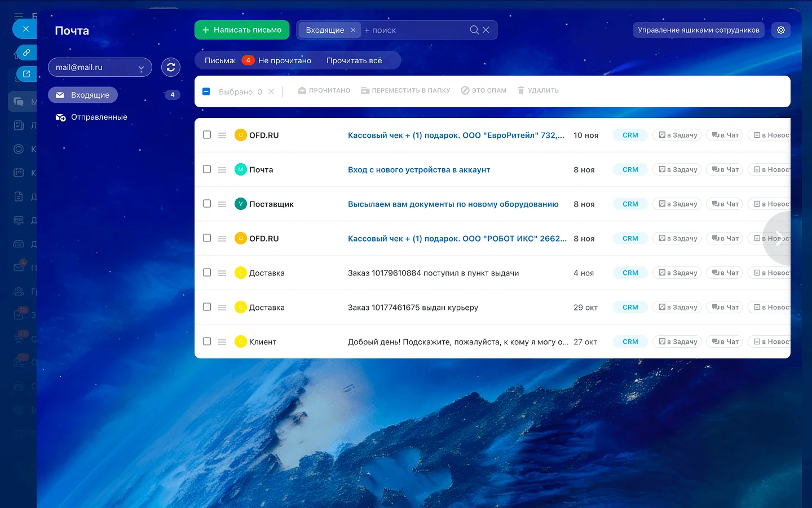Click the handle icon in the 4 ноя Доставка row
This screenshot has width=812, height=508.
tap(222, 273)
